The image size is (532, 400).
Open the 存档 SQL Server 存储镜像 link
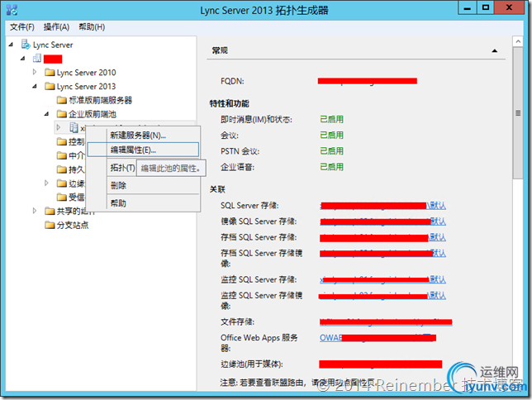click(x=382, y=254)
